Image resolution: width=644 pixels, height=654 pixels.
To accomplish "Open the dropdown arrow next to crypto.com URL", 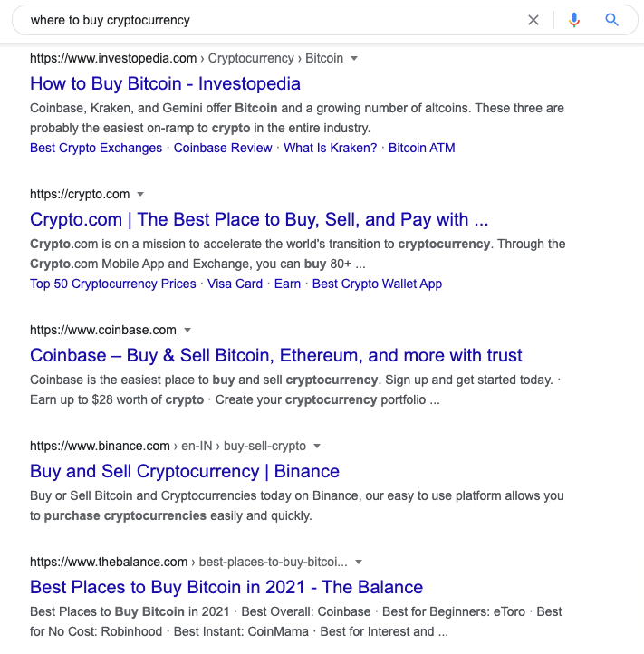I will point(140,195).
